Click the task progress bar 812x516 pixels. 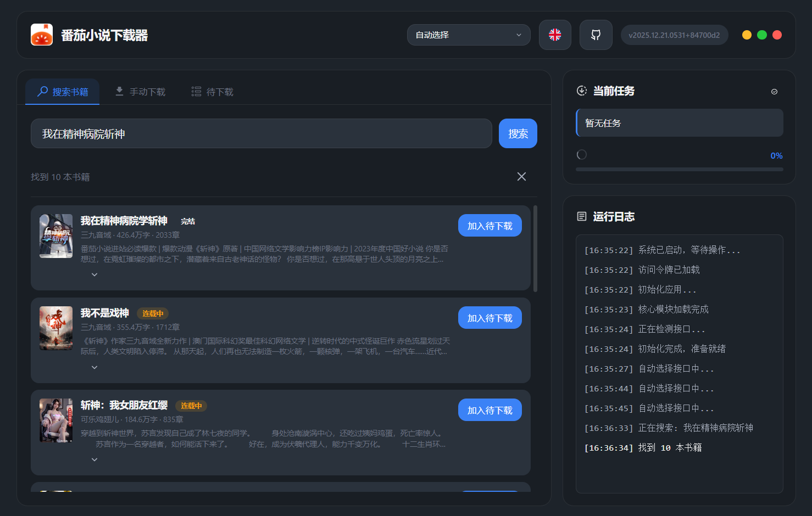680,170
